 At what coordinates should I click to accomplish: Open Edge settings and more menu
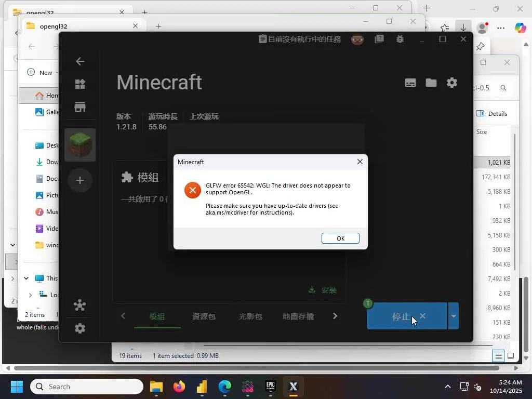(x=501, y=28)
